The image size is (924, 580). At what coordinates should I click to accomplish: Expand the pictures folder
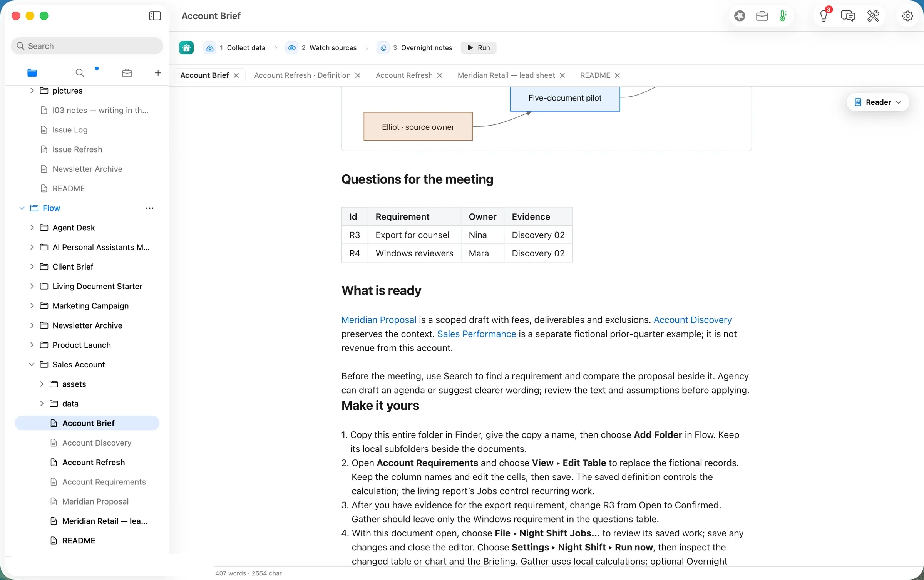pos(32,91)
